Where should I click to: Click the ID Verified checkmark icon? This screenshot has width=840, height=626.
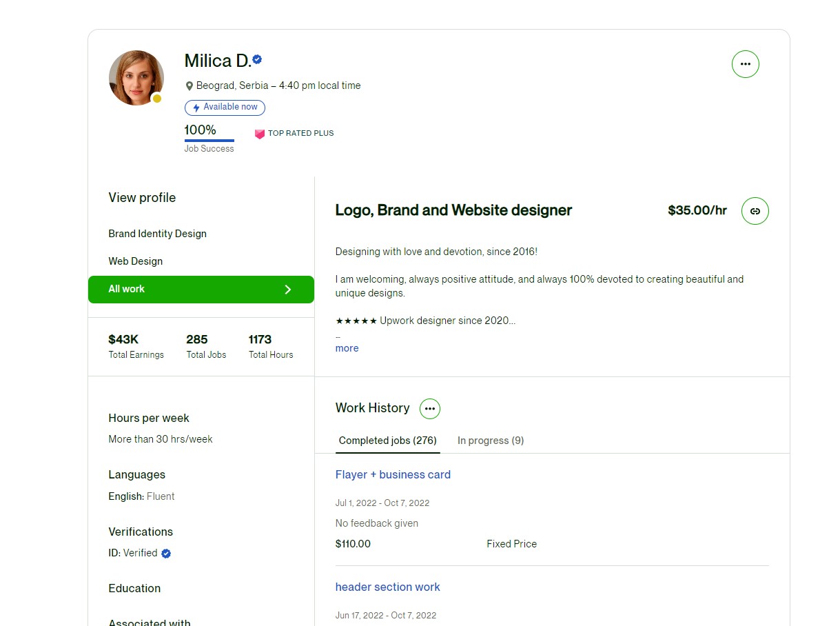[166, 553]
